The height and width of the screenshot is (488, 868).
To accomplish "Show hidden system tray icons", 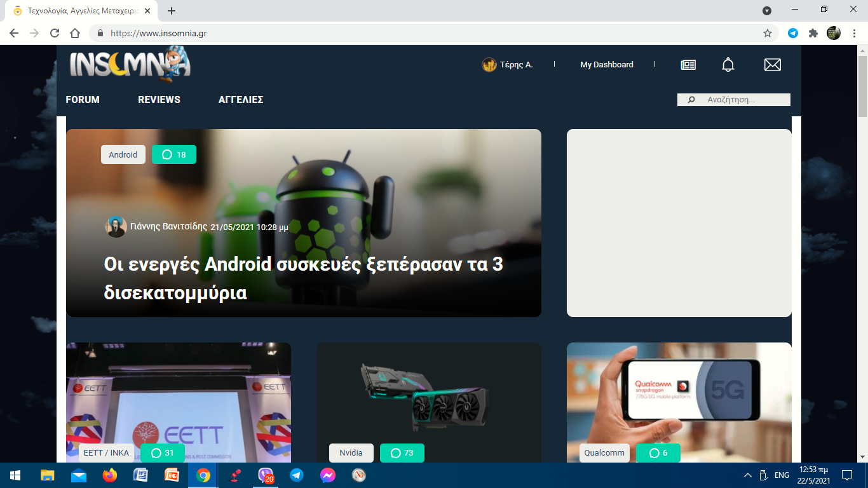I will (748, 475).
